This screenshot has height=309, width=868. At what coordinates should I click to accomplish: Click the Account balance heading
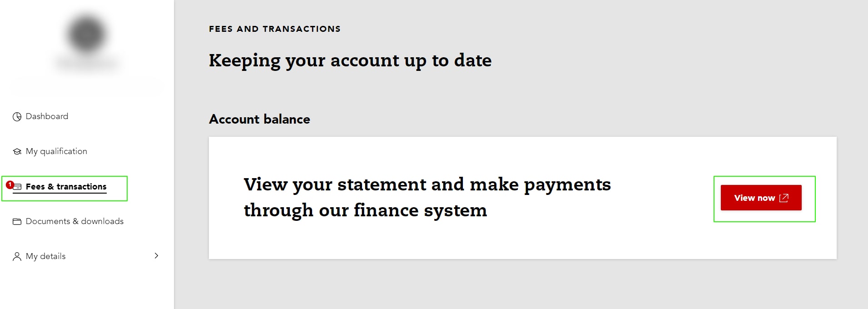(259, 119)
